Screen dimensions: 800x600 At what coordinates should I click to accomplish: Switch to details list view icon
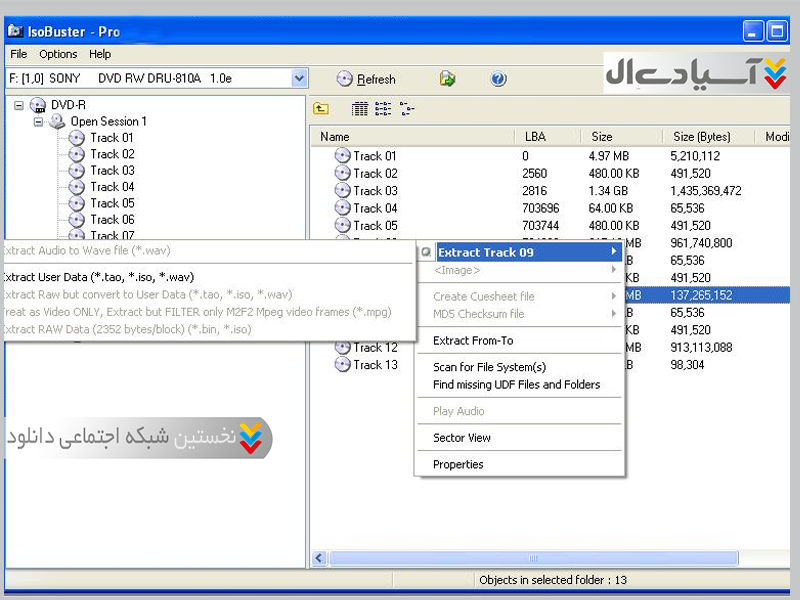(x=360, y=110)
